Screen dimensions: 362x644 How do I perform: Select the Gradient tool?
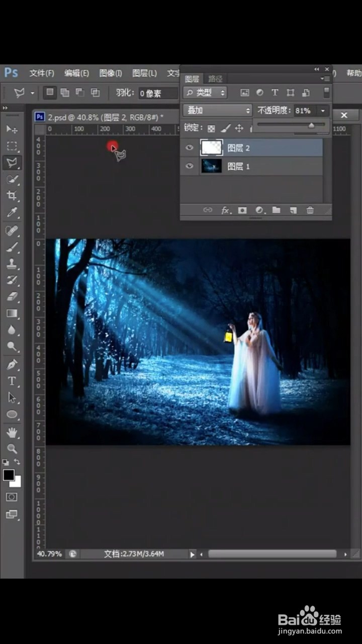(12, 313)
